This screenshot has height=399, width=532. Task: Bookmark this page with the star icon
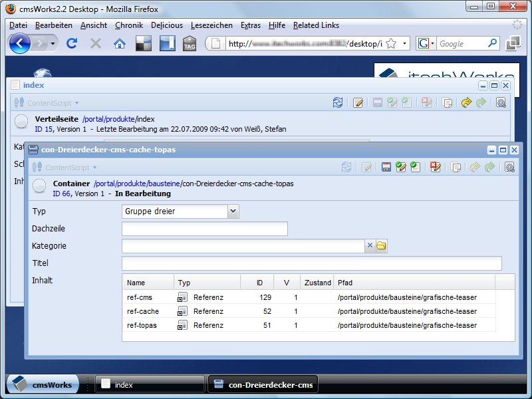tap(391, 43)
